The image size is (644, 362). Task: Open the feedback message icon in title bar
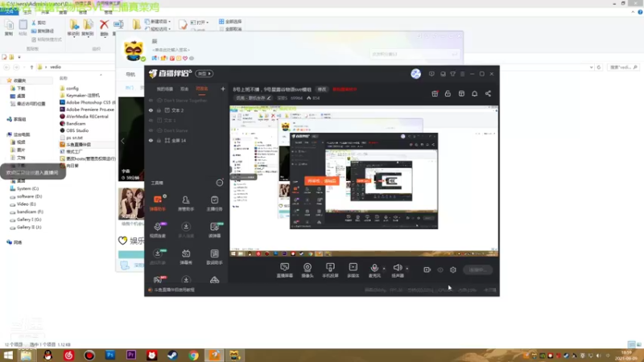pyautogui.click(x=431, y=74)
